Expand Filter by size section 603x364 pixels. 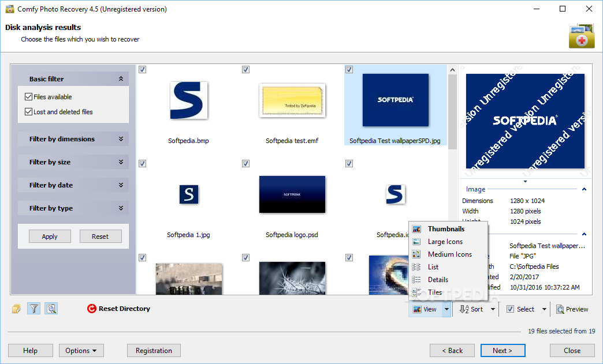click(x=121, y=162)
